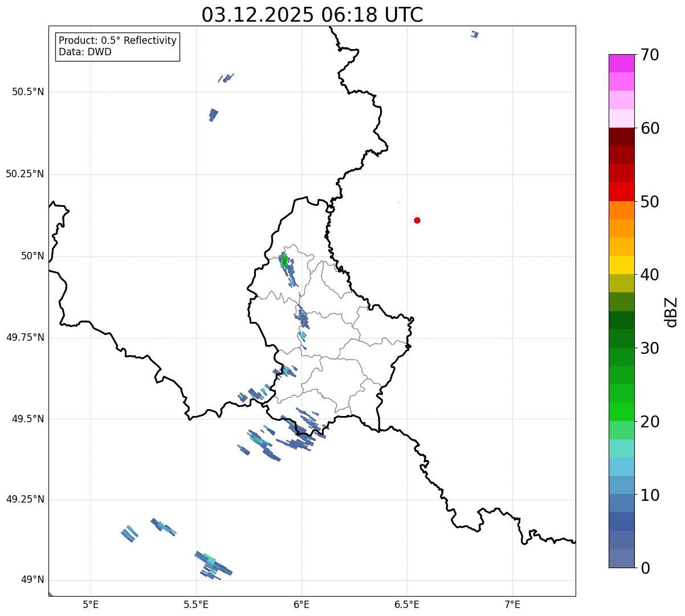Click the 50.25°N latitude label
The image size is (685, 616).
point(25,174)
